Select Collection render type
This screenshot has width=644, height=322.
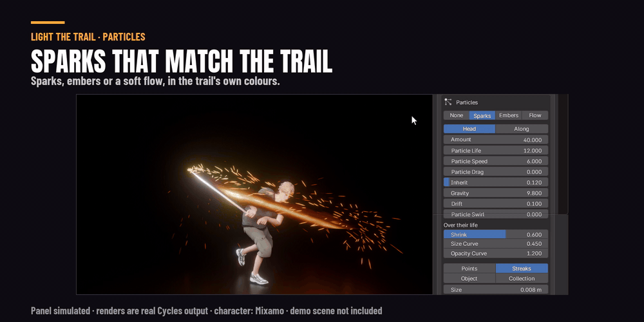point(522,278)
